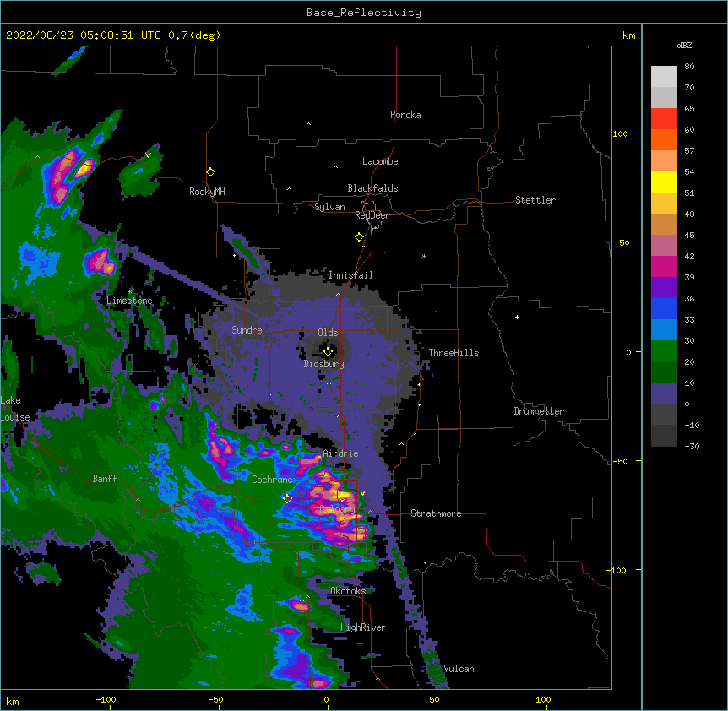This screenshot has height=711, width=728.
Task: Click the yellow diamond marker south of RedDeer
Action: (x=360, y=237)
